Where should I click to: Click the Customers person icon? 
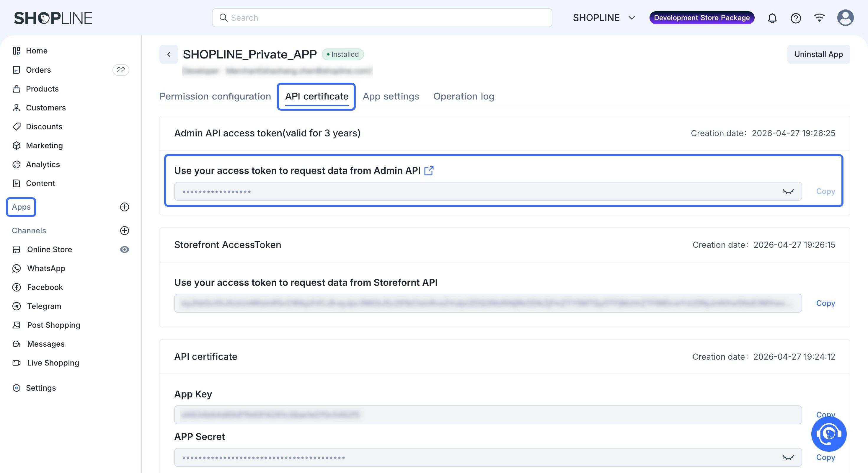pyautogui.click(x=17, y=107)
